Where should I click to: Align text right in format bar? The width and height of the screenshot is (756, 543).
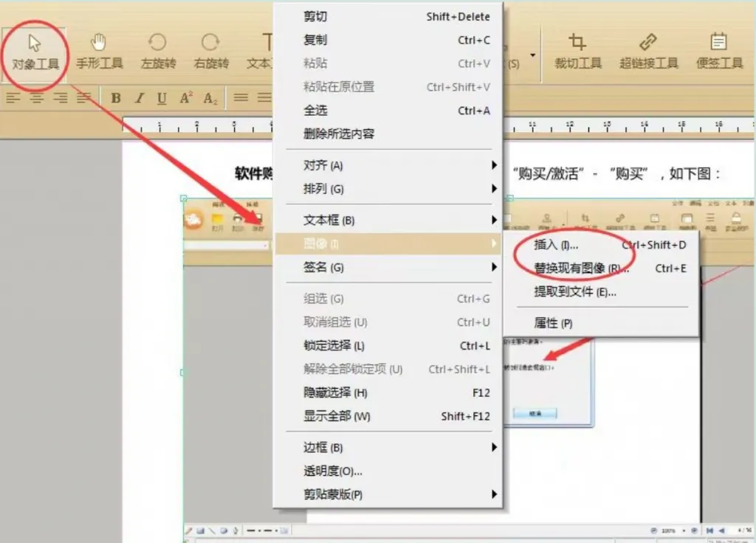click(x=61, y=98)
